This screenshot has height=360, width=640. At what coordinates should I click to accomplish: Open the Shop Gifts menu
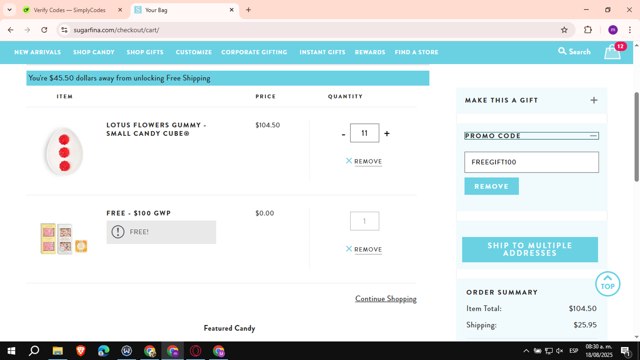coord(145,52)
